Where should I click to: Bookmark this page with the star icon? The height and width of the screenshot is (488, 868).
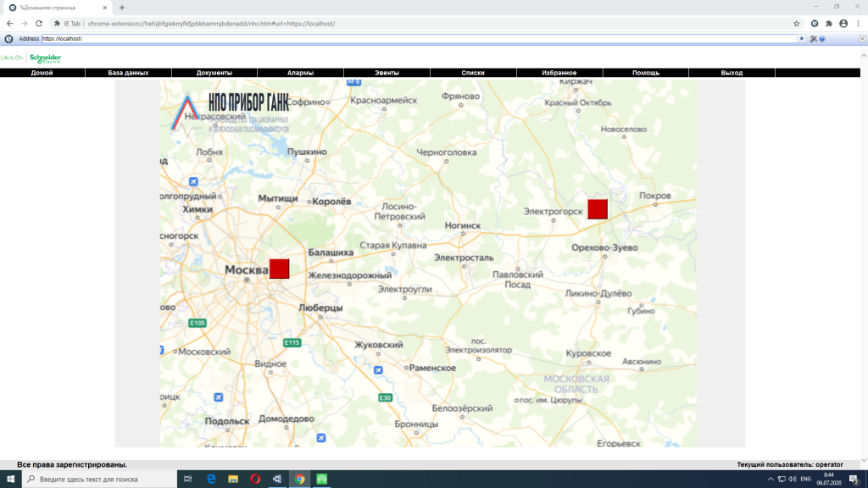click(797, 24)
